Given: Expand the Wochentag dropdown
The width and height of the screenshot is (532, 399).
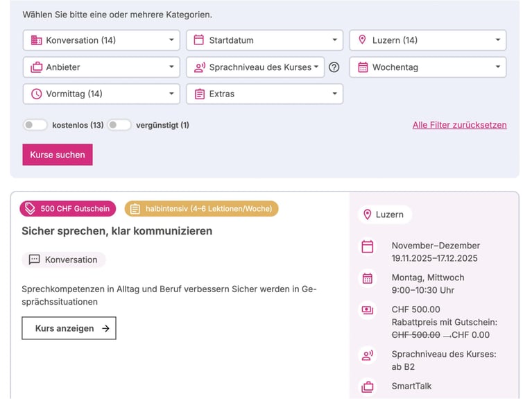Looking at the screenshot, I should (x=427, y=67).
